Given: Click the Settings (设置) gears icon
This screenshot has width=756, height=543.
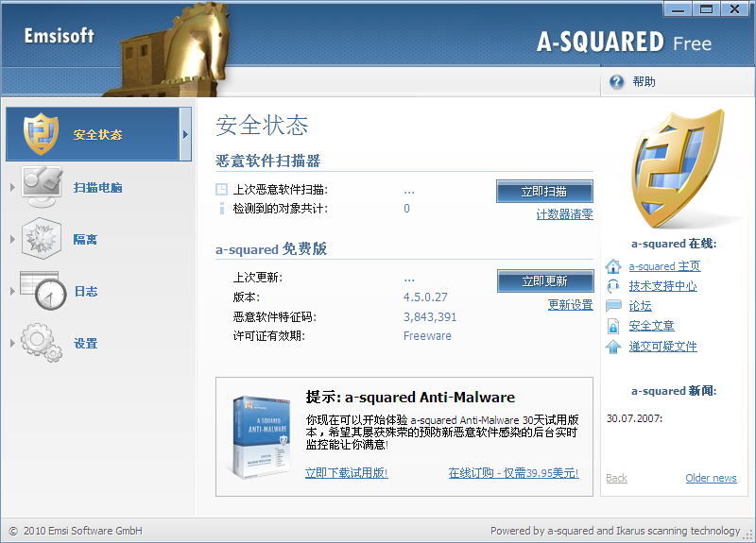Looking at the screenshot, I should 41,343.
